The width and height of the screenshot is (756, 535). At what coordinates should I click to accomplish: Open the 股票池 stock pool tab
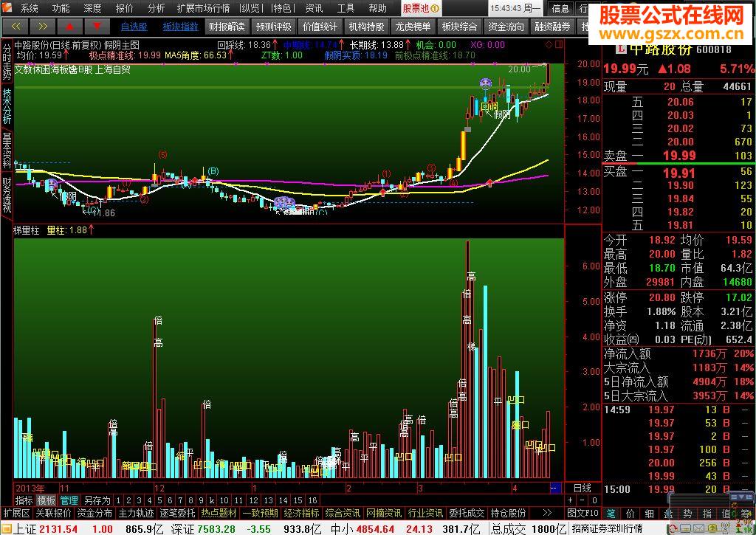(421, 9)
